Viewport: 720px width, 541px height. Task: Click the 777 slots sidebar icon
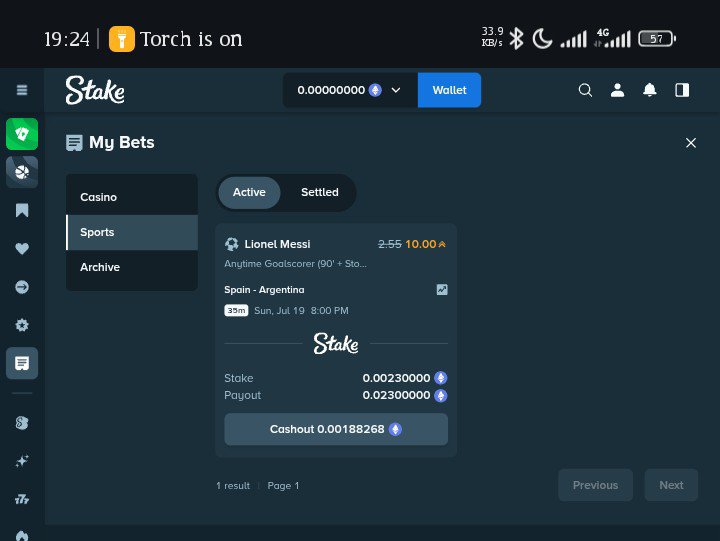click(x=22, y=499)
